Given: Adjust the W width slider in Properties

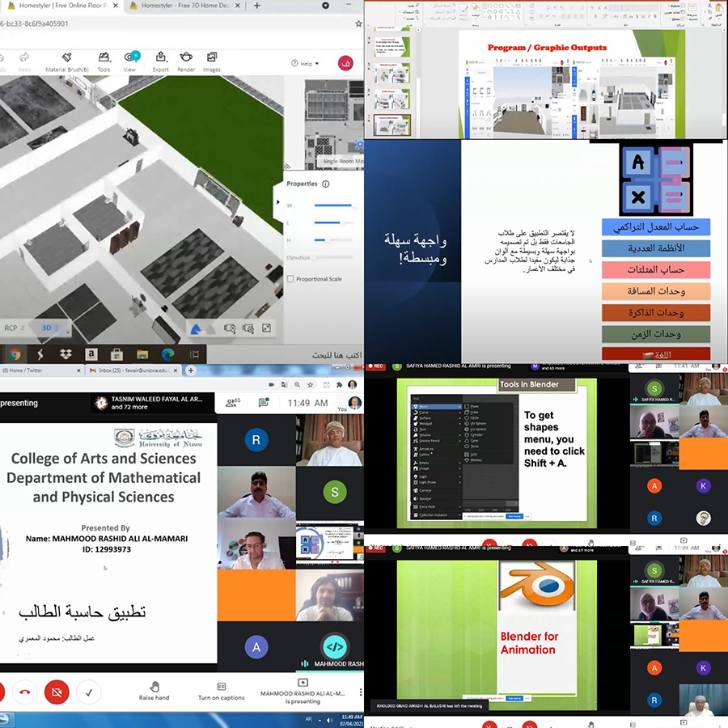Looking at the screenshot, I should click(333, 205).
